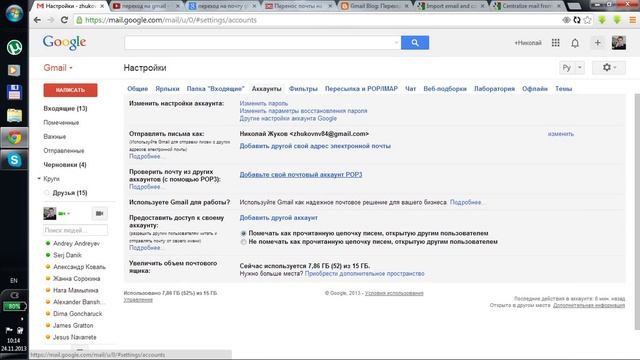
Task: Open the Ру input language dropdown arrow
Action: [580, 67]
